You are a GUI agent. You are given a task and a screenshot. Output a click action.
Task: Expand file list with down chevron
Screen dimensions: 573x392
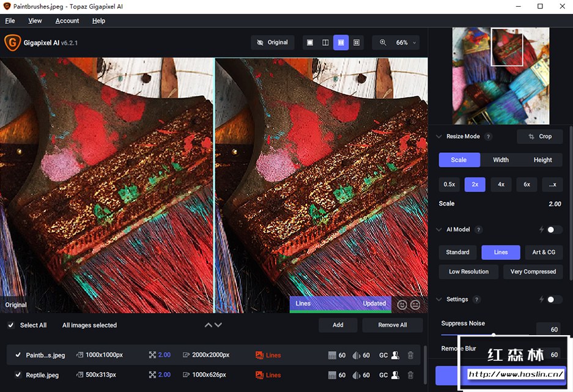[x=218, y=325]
